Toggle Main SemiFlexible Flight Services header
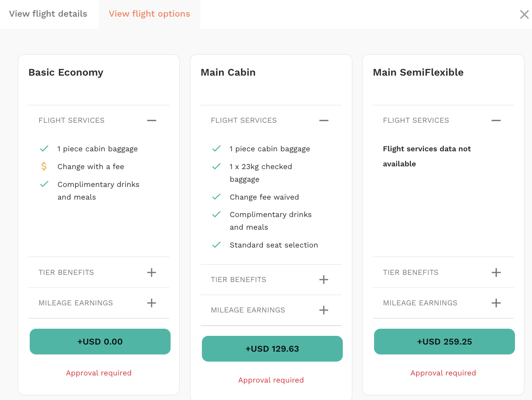 pyautogui.click(x=443, y=120)
